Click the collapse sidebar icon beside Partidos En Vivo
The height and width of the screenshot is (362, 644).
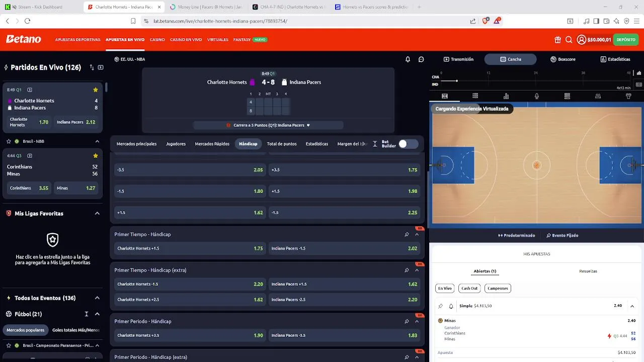(101, 67)
